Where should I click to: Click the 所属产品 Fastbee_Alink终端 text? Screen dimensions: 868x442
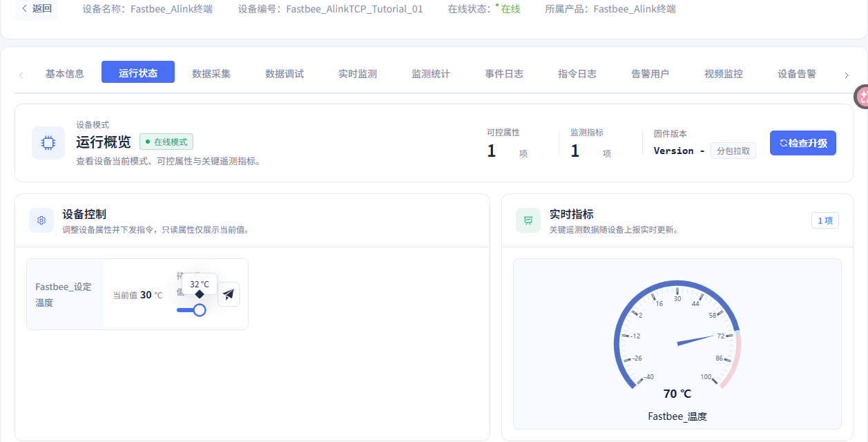pos(610,10)
